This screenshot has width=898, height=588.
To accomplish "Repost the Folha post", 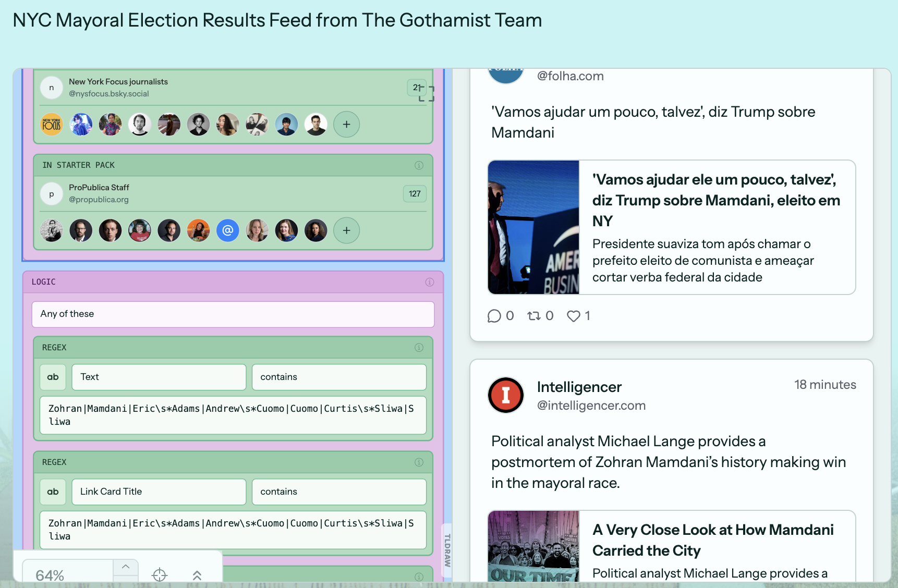I will (534, 316).
